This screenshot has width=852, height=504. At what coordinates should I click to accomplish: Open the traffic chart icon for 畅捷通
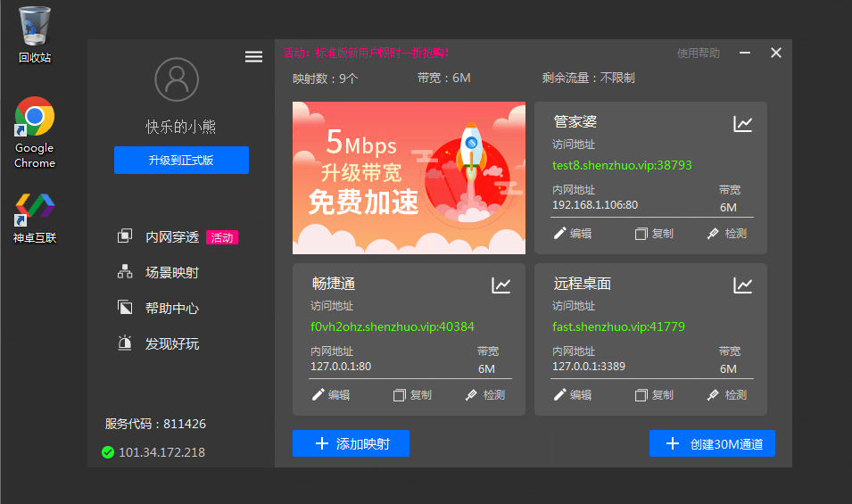pyautogui.click(x=501, y=285)
